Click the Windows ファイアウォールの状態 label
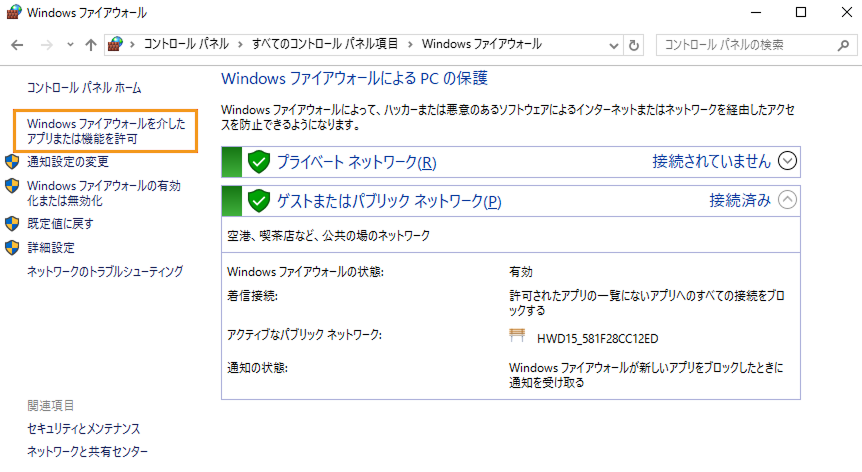862x472 pixels. pyautogui.click(x=305, y=272)
